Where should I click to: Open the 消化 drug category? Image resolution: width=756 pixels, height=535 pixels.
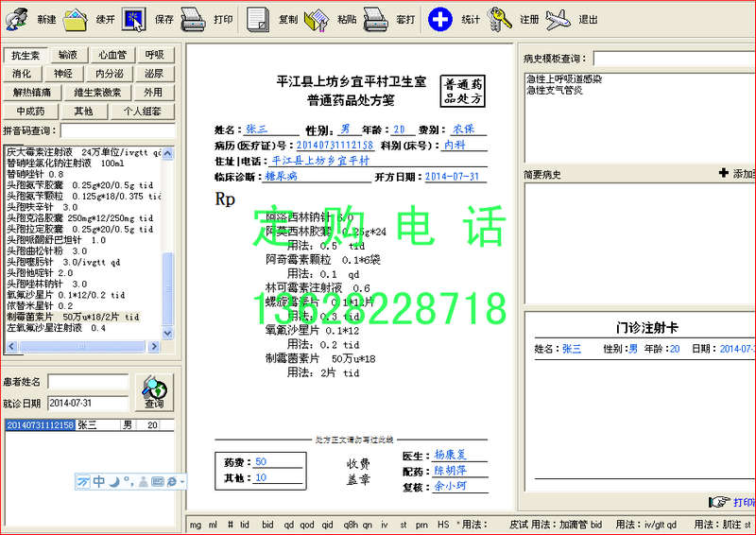click(x=22, y=74)
